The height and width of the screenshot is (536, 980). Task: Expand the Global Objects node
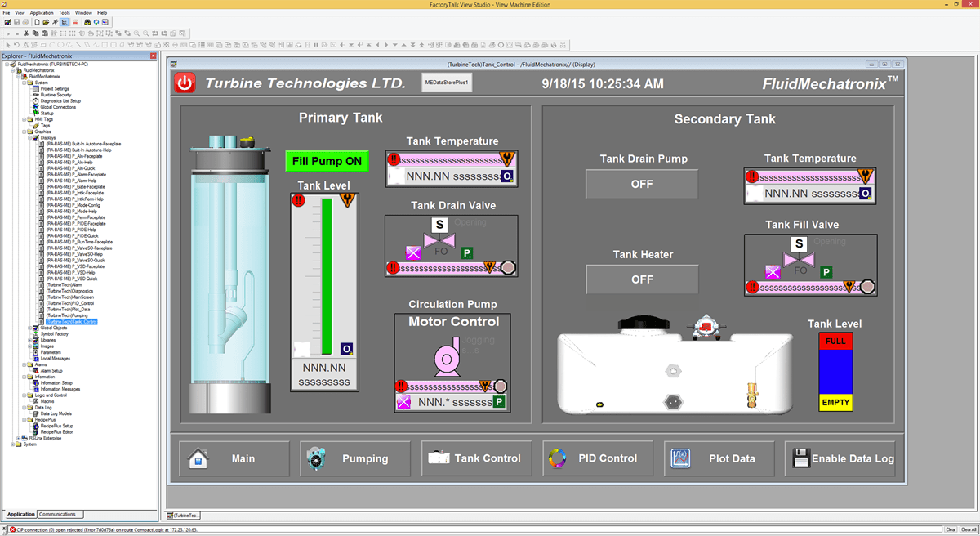(x=30, y=328)
